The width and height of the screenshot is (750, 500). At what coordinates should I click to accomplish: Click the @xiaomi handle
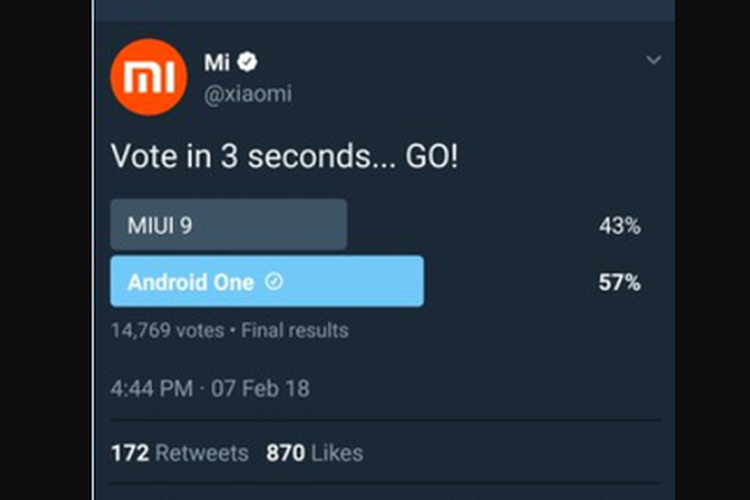(248, 93)
